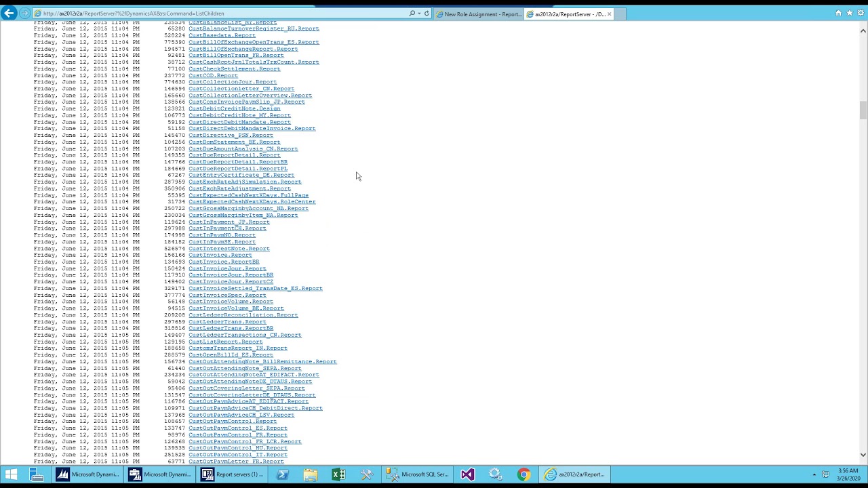Open CustInPaymNO.Report link
Screen dimensions: 868x488
pos(222,235)
